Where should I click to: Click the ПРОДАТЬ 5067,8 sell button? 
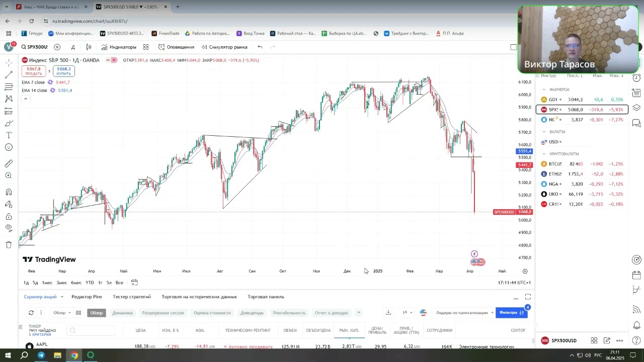34,71
